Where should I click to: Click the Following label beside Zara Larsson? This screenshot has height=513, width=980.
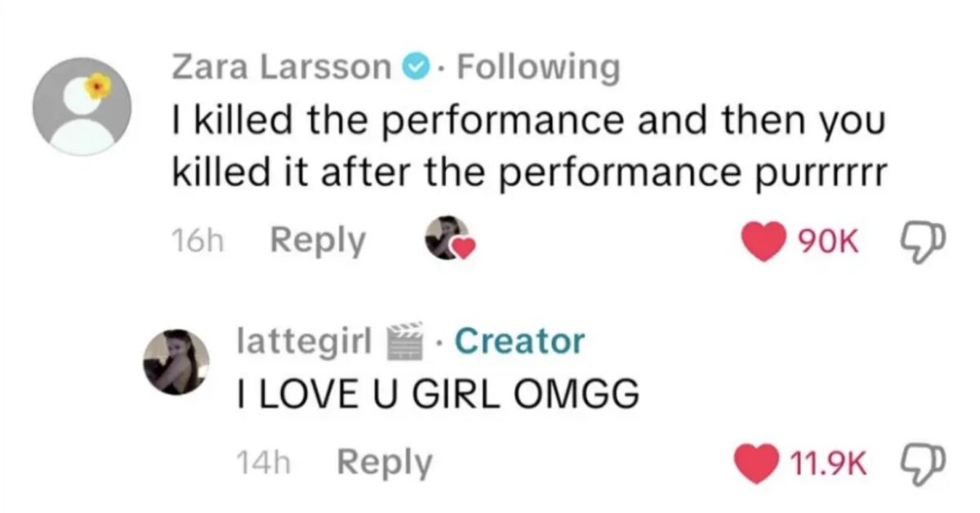coord(538,68)
